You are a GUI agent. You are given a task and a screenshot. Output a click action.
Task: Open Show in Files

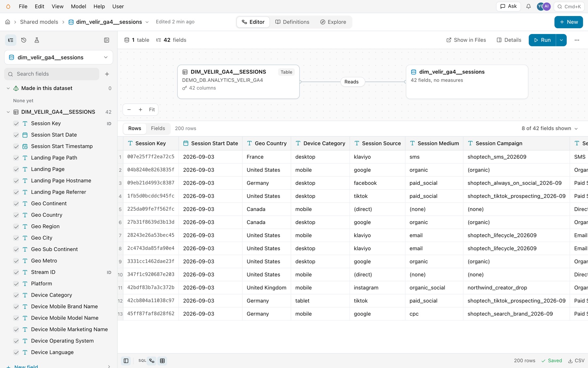click(x=466, y=40)
